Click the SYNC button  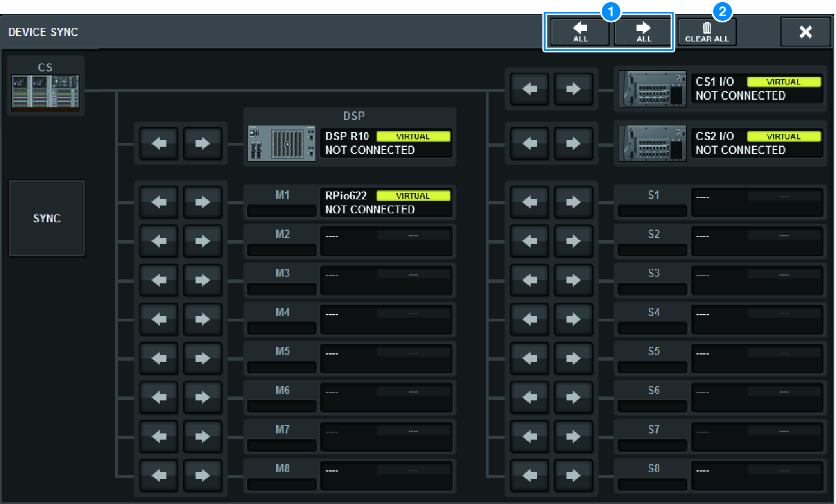[x=47, y=218]
